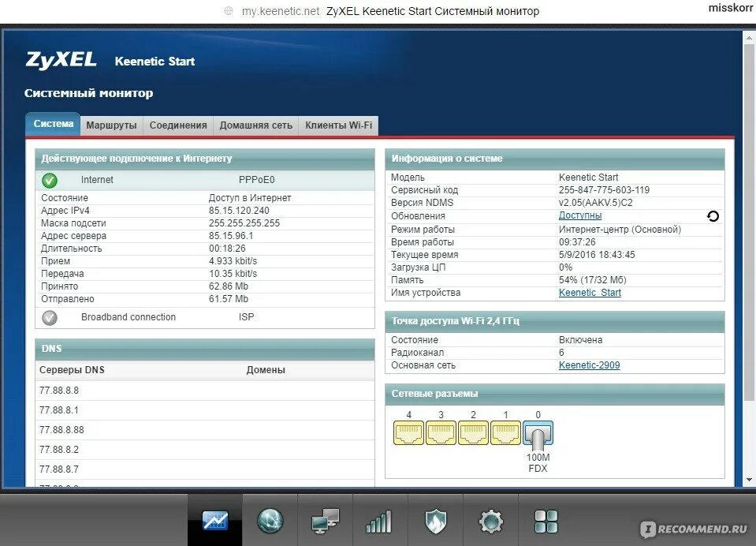Click globe icon next to my.keenetic.net
The image size is (756, 546).
point(229,10)
